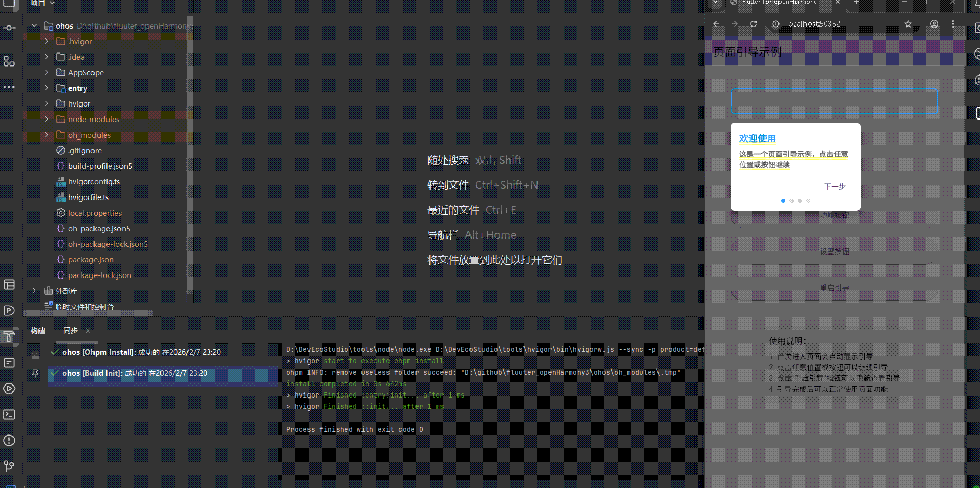Close the Flutter for openHarmony browser tab

(x=838, y=3)
